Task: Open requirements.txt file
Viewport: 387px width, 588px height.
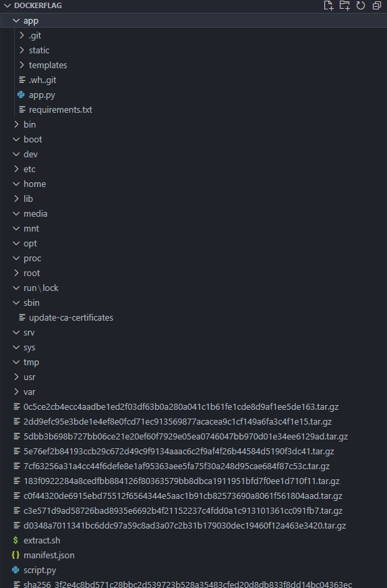Action: (x=60, y=110)
